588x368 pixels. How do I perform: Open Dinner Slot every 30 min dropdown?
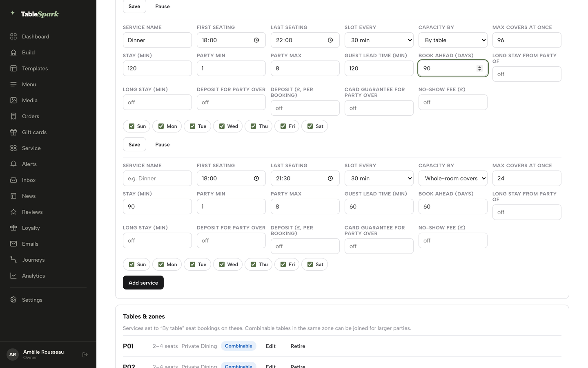(x=379, y=40)
